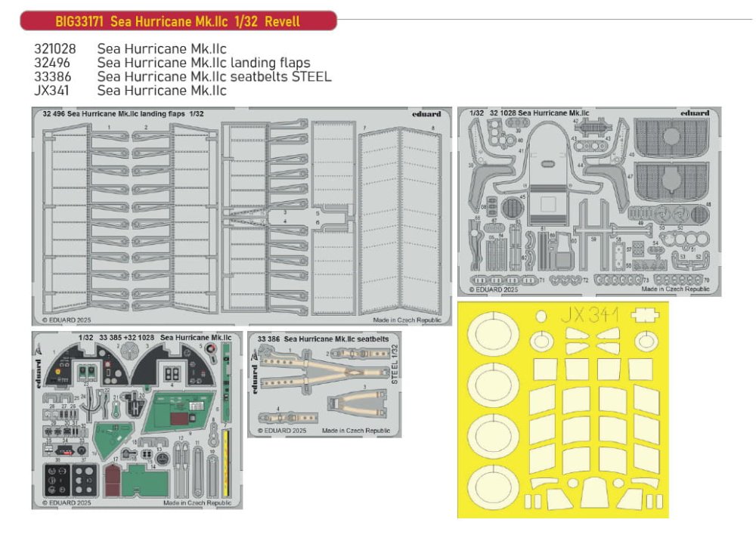The width and height of the screenshot is (756, 541).
Task: Click '32 496 Sea Hurricane Mk.IIc landing flaps 1/32' label
Action: (x=123, y=113)
